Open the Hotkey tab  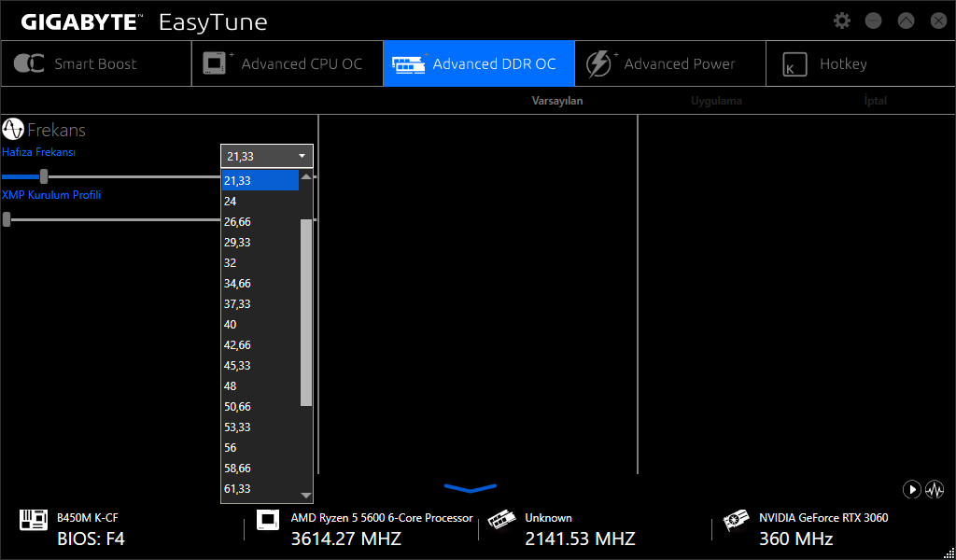click(860, 64)
